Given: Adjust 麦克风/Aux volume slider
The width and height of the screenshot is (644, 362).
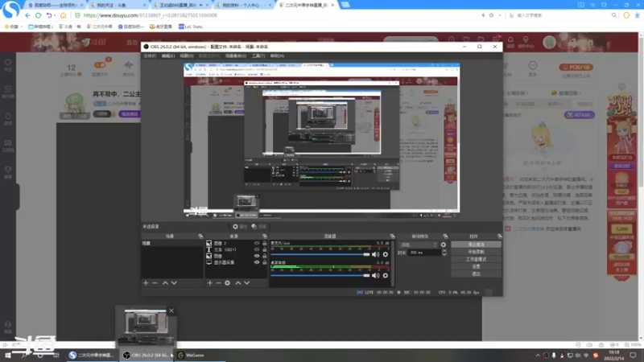Looking at the screenshot, I should coord(320,254).
